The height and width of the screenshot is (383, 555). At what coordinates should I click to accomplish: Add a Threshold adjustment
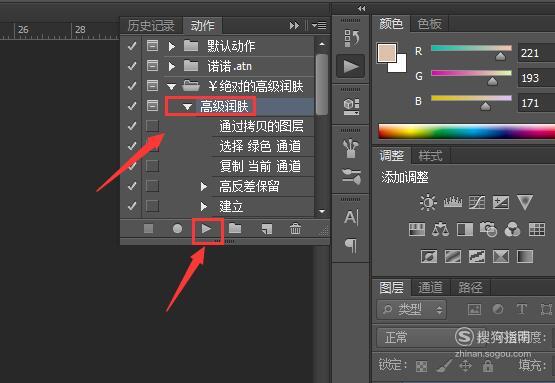(477, 256)
